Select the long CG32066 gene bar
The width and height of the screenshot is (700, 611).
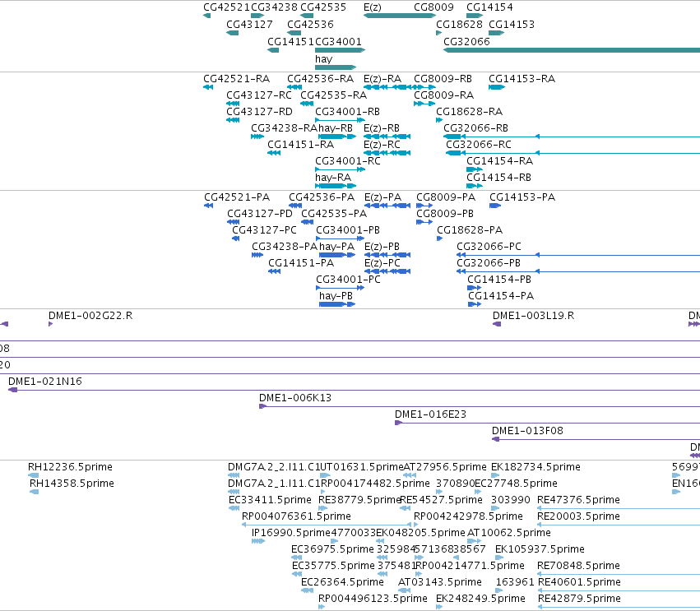pyautogui.click(x=572, y=50)
